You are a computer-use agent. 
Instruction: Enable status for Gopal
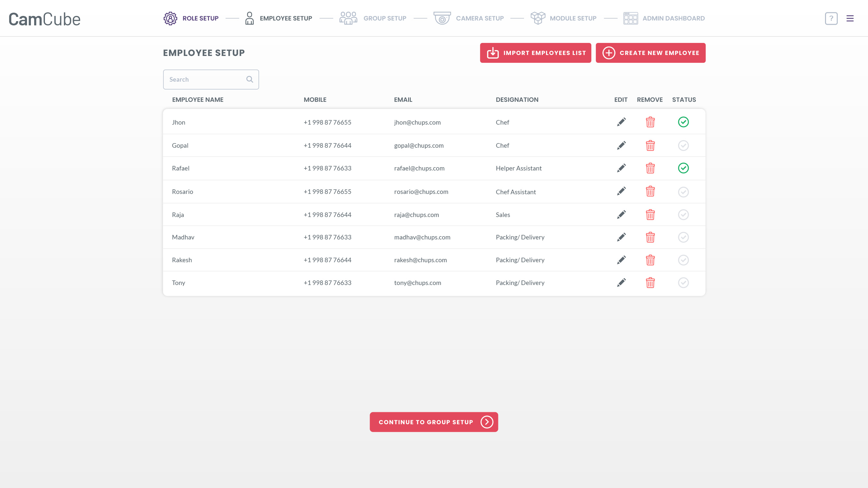click(x=683, y=145)
